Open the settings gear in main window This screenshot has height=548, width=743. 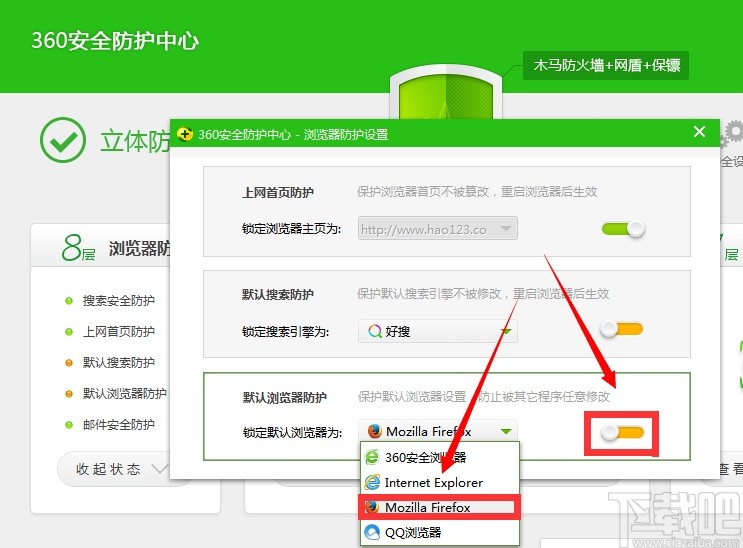pyautogui.click(x=733, y=133)
